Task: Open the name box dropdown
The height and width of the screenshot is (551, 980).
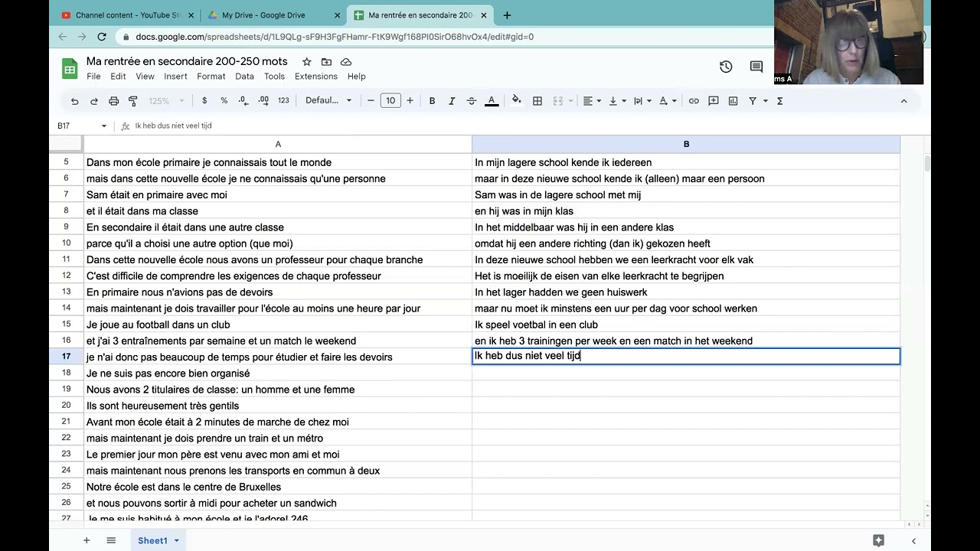Action: 103,126
